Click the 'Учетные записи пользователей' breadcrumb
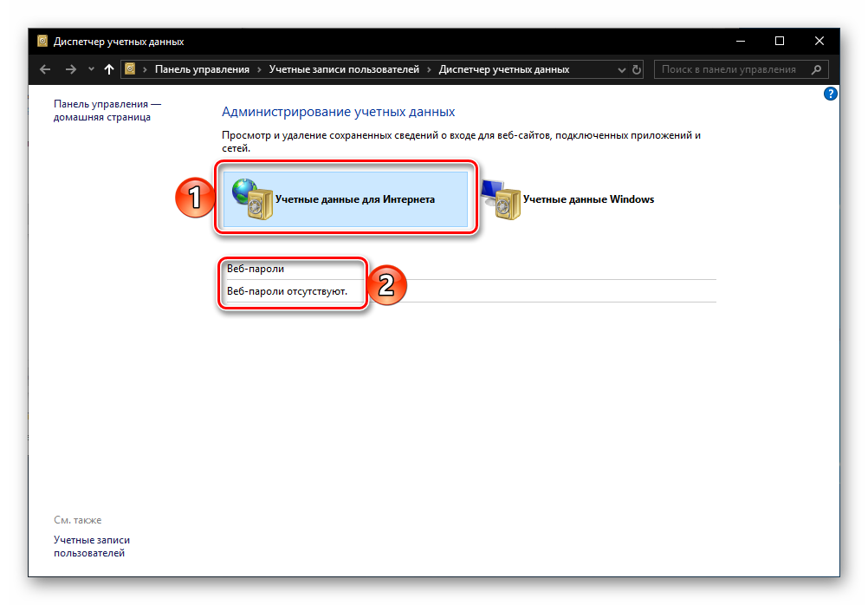868x605 pixels. (x=344, y=69)
